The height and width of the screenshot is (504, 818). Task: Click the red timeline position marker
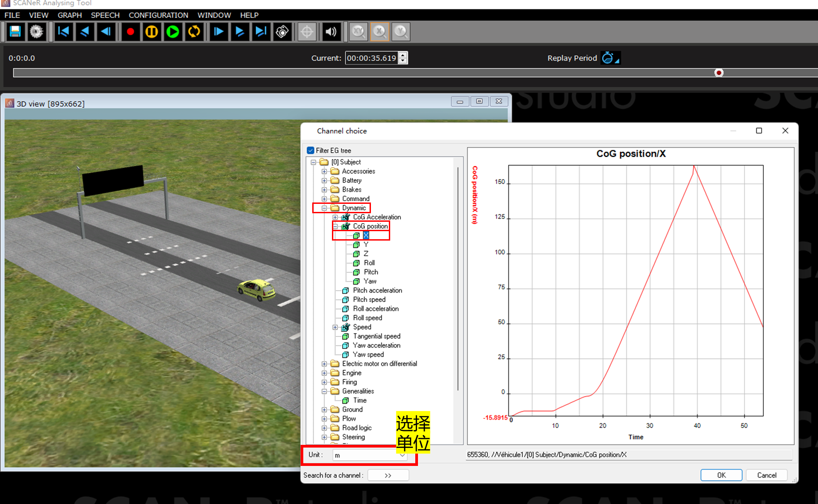tap(719, 73)
